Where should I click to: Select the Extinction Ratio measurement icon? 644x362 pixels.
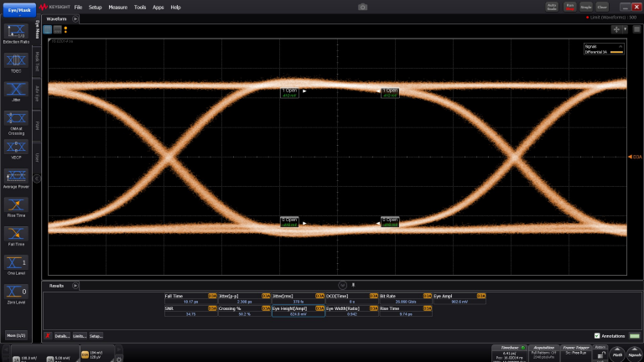click(x=14, y=32)
